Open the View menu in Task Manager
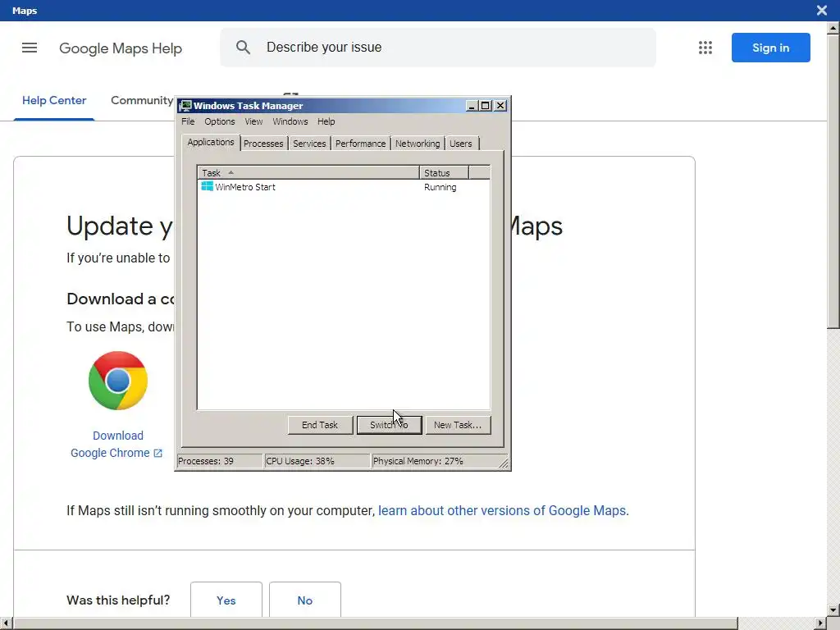Viewport: 840px width, 630px height. click(x=253, y=121)
